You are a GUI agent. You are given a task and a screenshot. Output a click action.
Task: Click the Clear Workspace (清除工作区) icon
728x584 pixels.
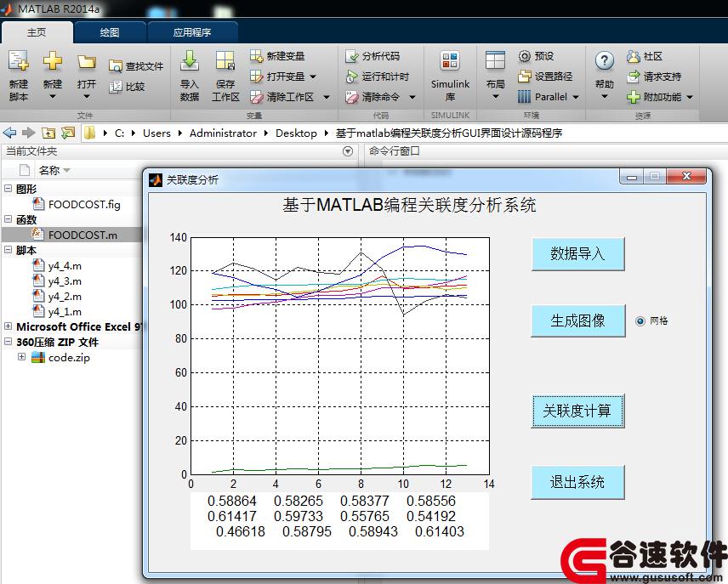point(256,97)
